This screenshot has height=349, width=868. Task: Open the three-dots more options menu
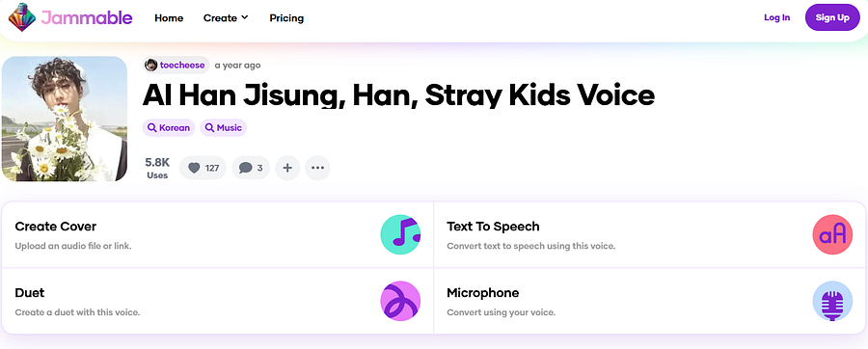click(x=317, y=168)
